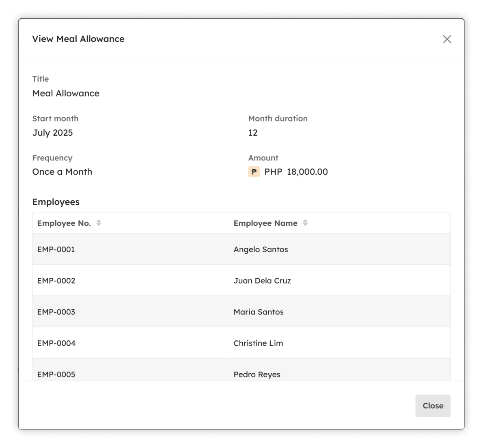Click the month duration value 12

[x=253, y=132]
